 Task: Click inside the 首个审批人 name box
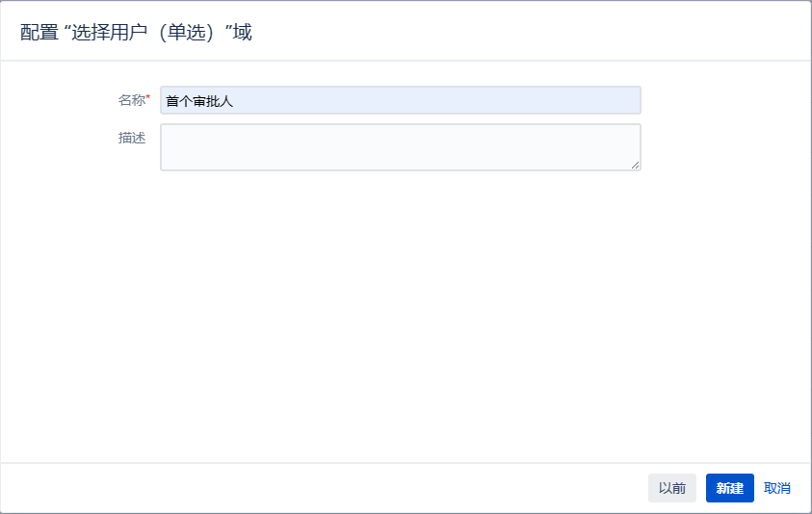click(x=401, y=100)
